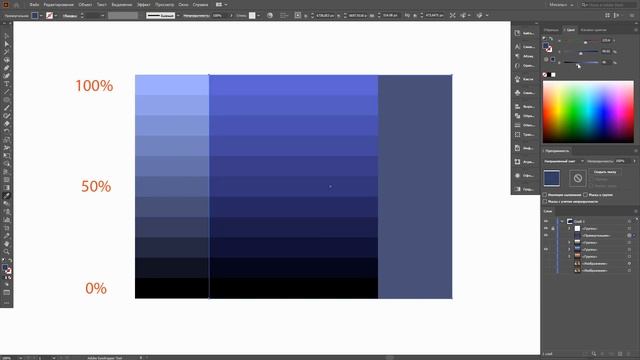Open the fill color dropdown in control bar
The height and width of the screenshot is (360, 640).
(41, 16)
